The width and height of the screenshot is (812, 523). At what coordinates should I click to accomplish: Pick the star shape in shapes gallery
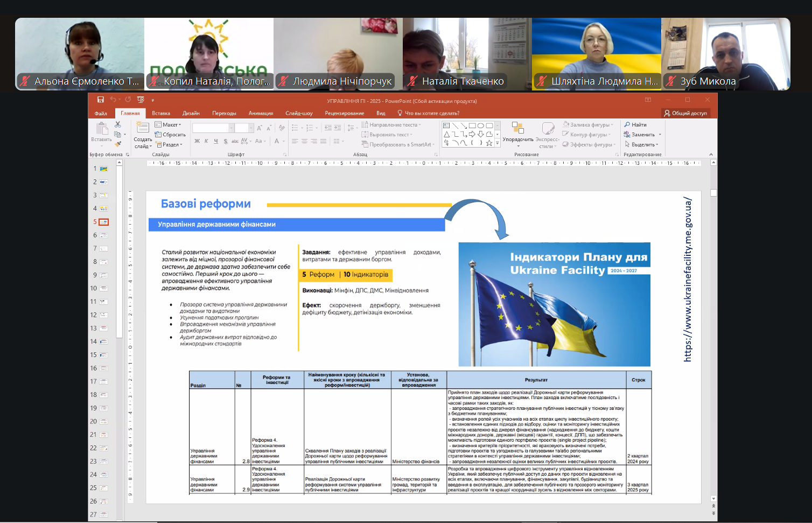coord(489,143)
